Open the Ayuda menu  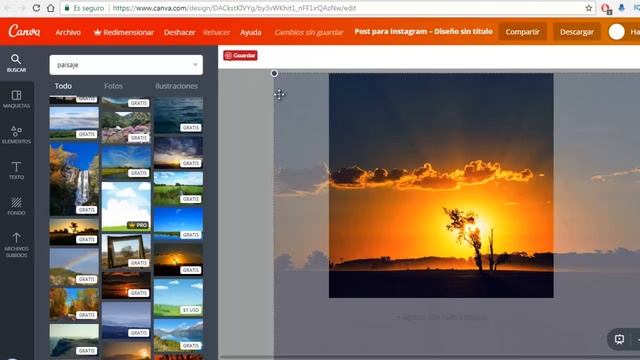tap(251, 32)
